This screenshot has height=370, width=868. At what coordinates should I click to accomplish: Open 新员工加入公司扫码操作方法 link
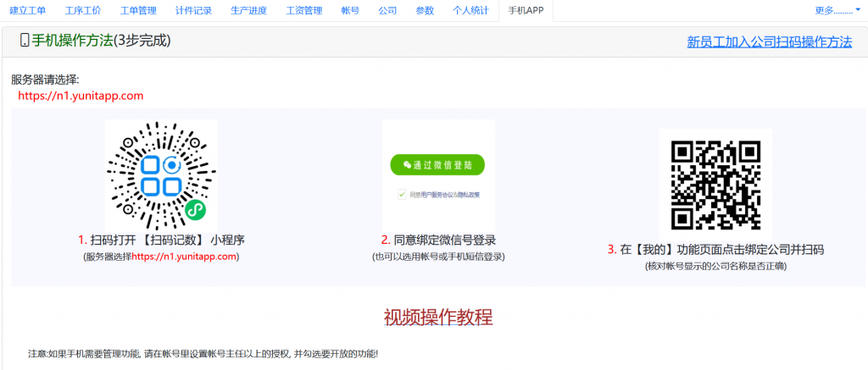pos(770,41)
